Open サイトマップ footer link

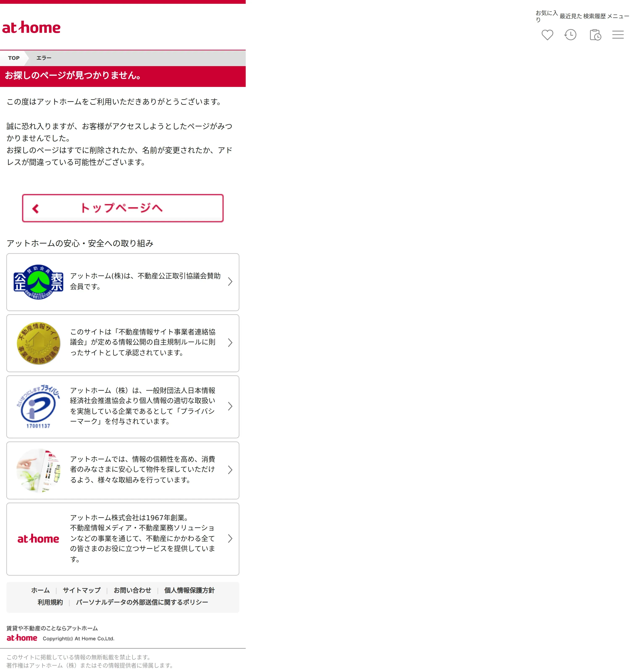[x=81, y=590]
